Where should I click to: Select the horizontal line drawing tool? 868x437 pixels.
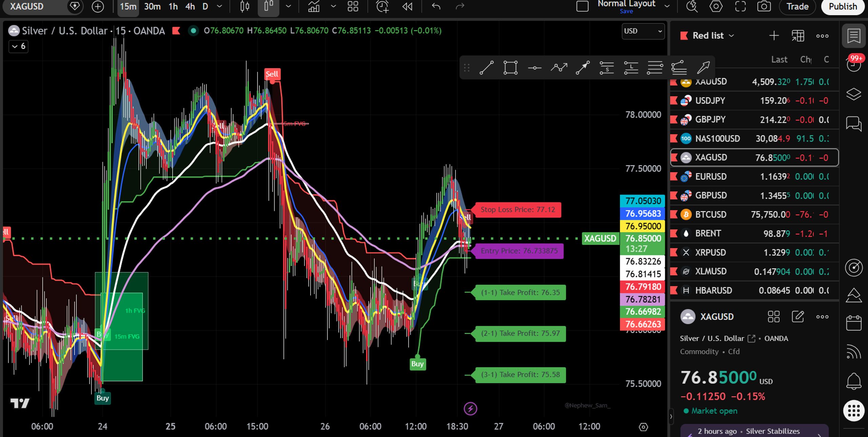tap(535, 68)
